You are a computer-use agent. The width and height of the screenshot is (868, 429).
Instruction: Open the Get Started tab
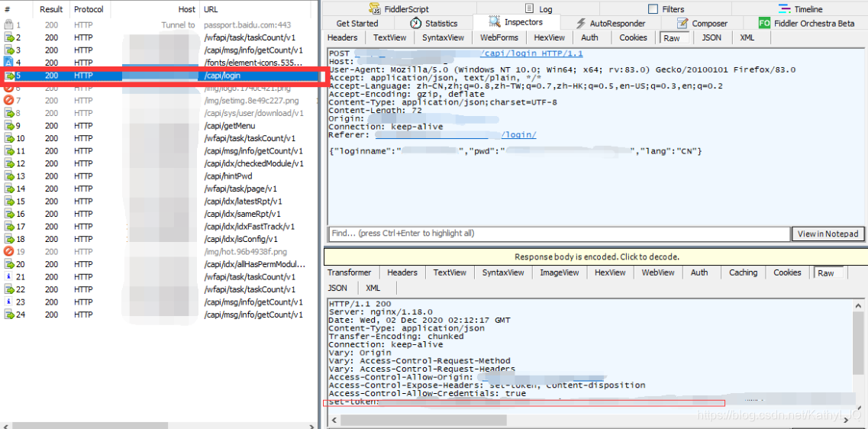coord(357,23)
